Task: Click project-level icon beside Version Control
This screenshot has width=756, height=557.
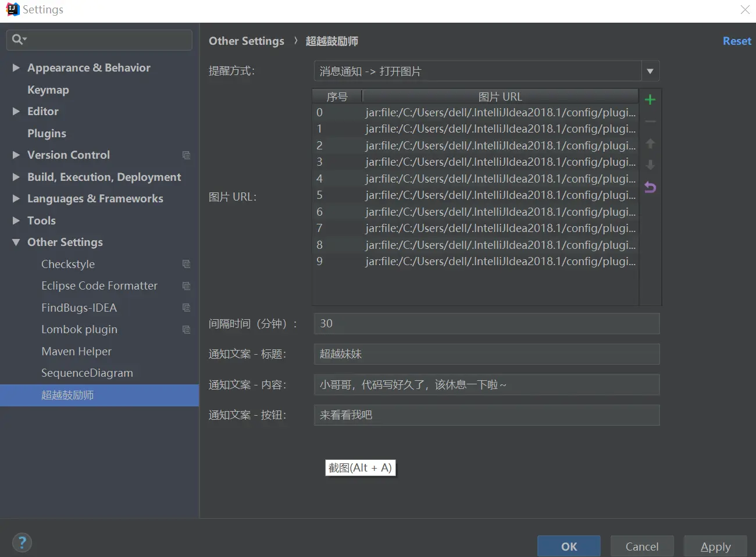Action: [186, 155]
